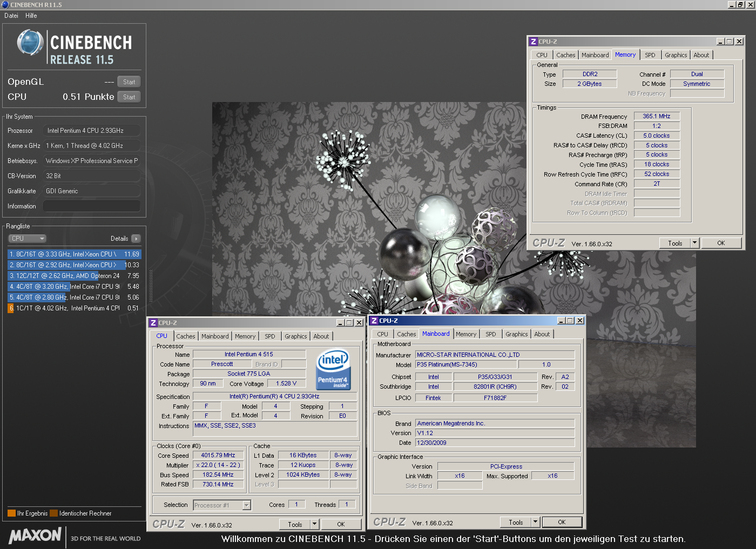Viewport: 756px width, 549px height.
Task: Open Caches tab in CPU tab CPU-Z window
Action: click(x=186, y=336)
